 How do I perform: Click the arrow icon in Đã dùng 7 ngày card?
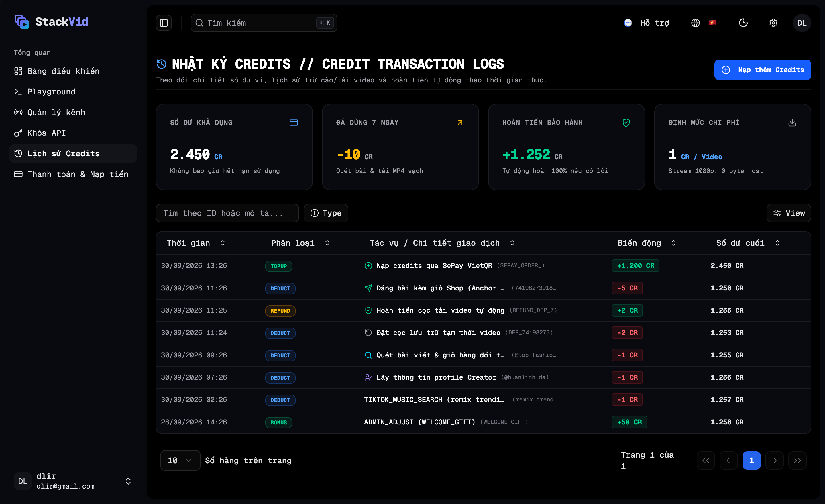(460, 123)
